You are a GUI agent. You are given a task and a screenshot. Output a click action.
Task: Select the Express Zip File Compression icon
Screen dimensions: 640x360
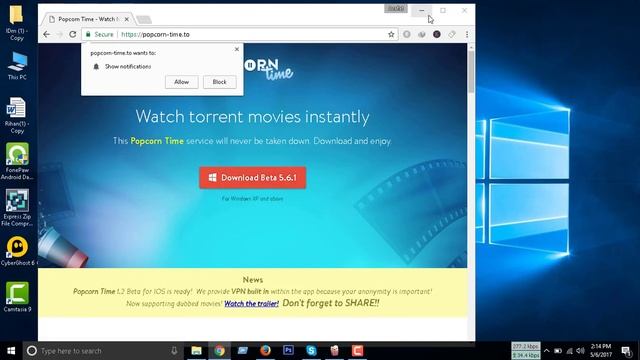[17, 208]
